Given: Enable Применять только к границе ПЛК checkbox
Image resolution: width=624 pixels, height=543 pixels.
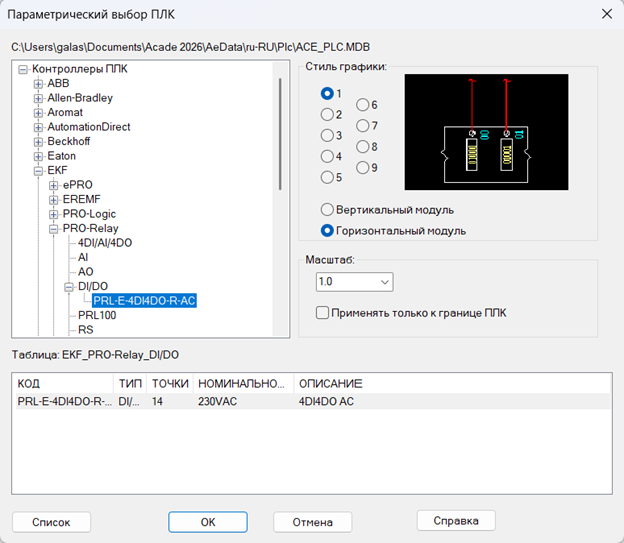Looking at the screenshot, I should pyautogui.click(x=322, y=313).
